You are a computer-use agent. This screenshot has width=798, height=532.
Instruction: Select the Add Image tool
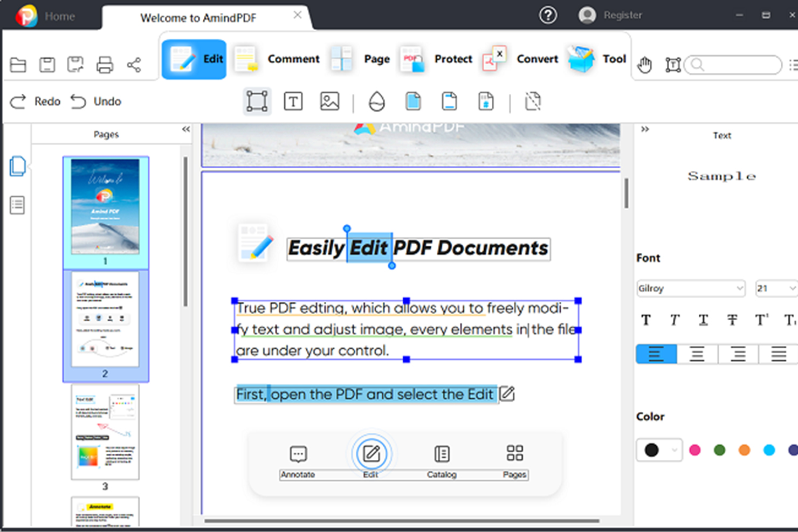point(329,101)
